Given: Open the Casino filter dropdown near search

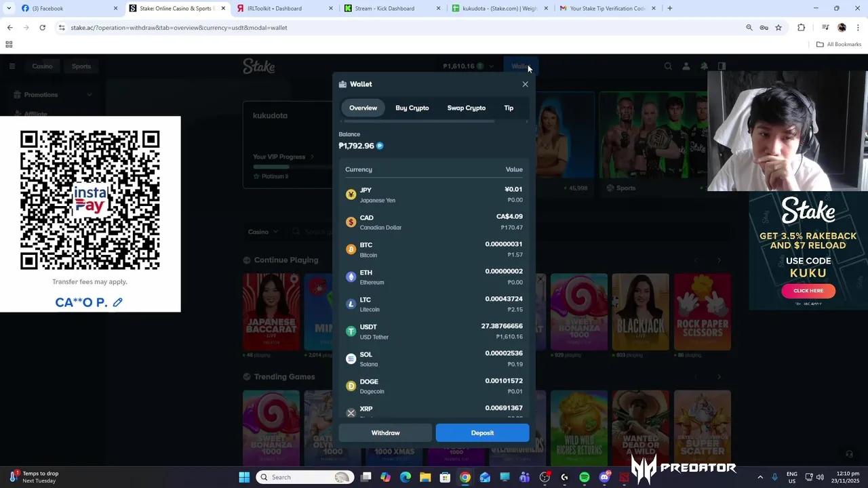Looking at the screenshot, I should click(262, 232).
